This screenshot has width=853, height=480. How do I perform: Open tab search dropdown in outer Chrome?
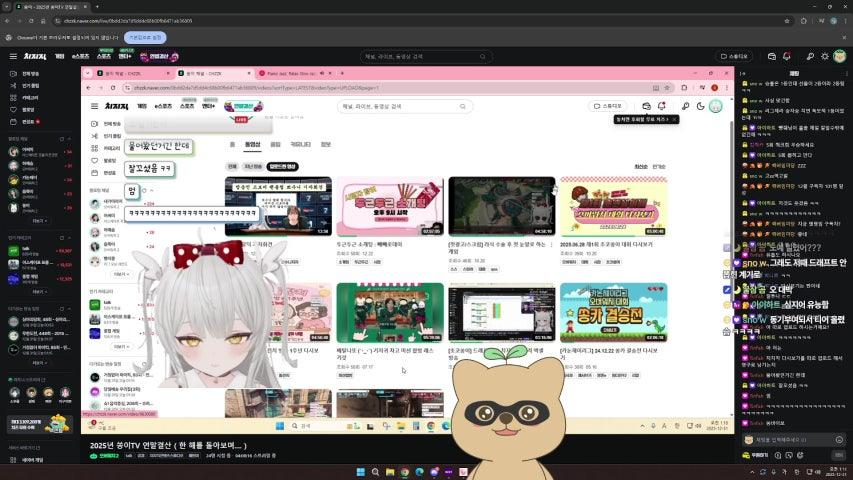coord(7,7)
